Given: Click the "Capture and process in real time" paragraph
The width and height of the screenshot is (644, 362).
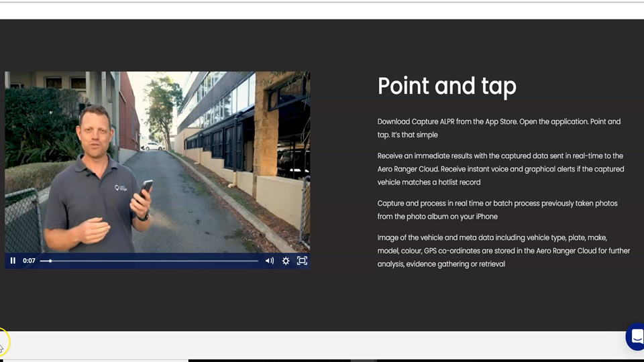Looking at the screenshot, I should pyautogui.click(x=497, y=210).
